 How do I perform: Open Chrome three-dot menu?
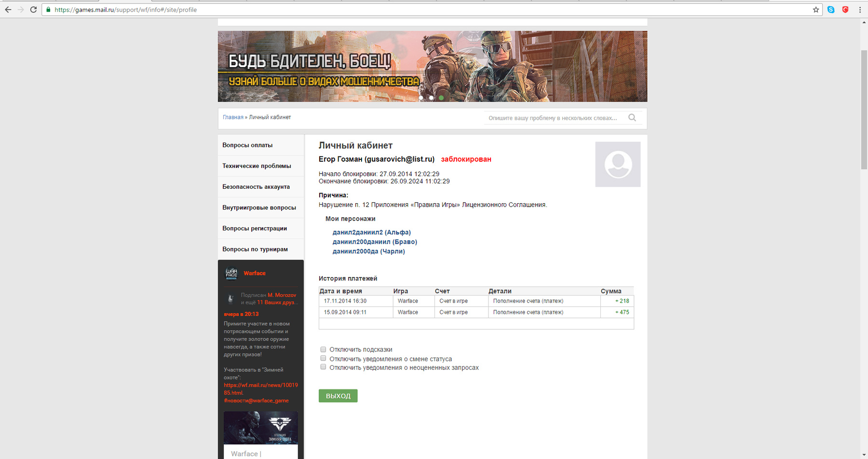pyautogui.click(x=860, y=10)
